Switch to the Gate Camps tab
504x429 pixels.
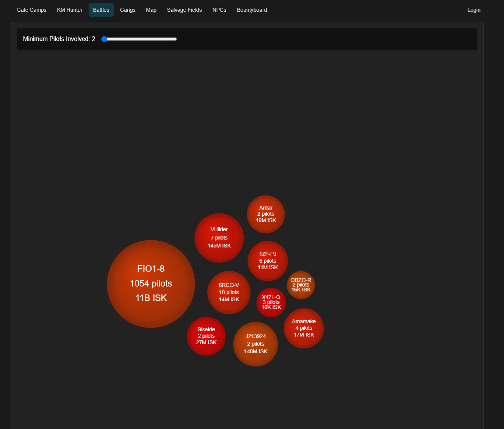pos(31,10)
